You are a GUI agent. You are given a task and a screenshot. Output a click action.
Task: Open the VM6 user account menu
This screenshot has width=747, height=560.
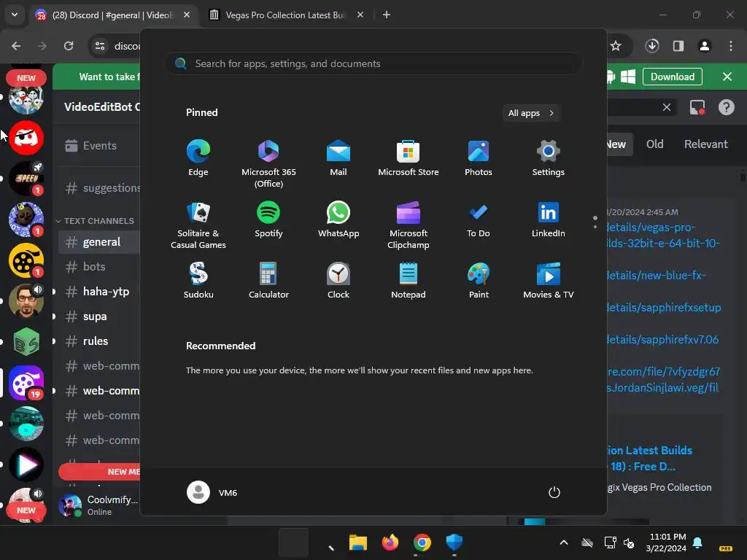212,492
